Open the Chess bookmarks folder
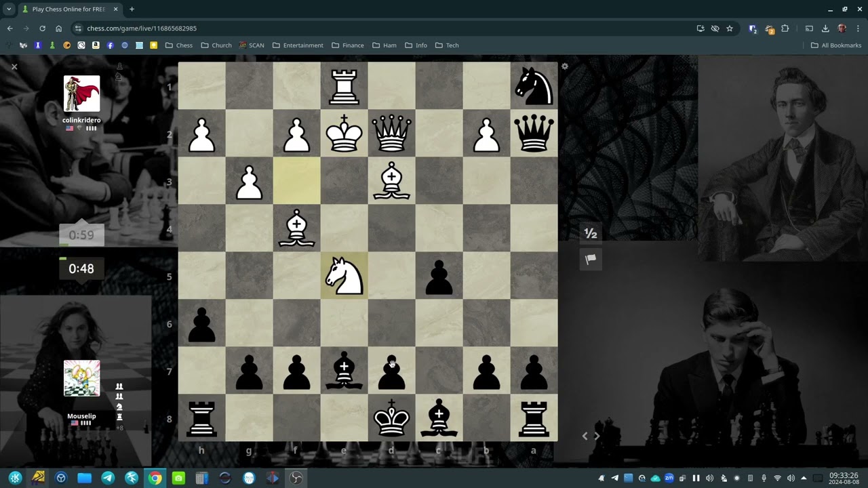 pyautogui.click(x=179, y=45)
